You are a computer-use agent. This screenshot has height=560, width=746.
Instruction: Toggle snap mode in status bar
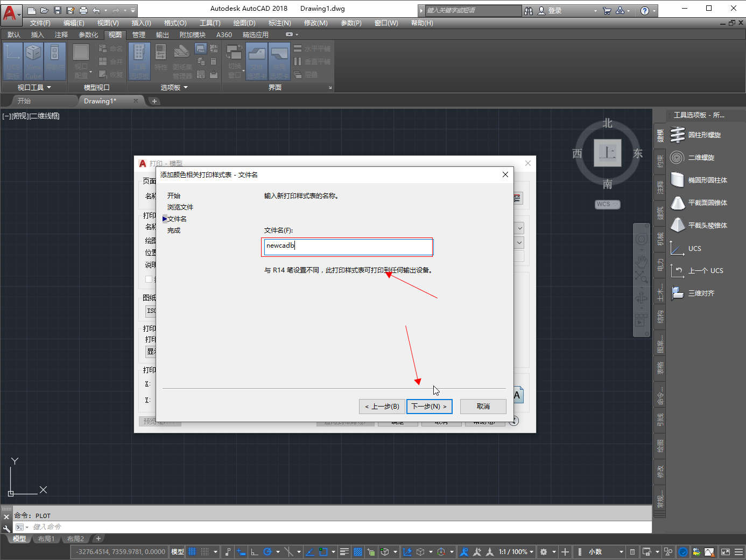(205, 552)
